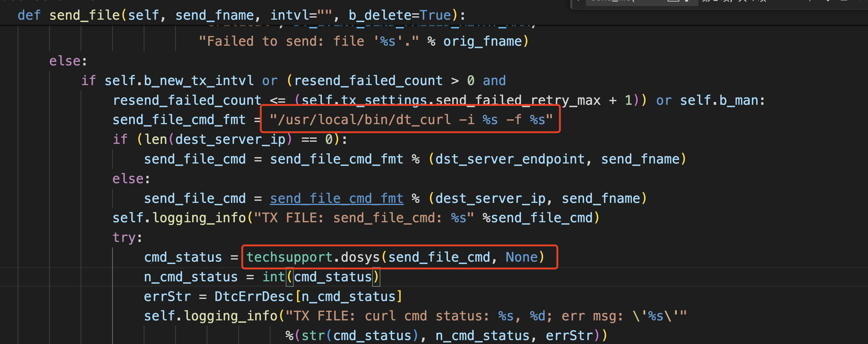Select the 'Failed to send: file' string
The height and width of the screenshot is (344, 868).
(x=309, y=41)
